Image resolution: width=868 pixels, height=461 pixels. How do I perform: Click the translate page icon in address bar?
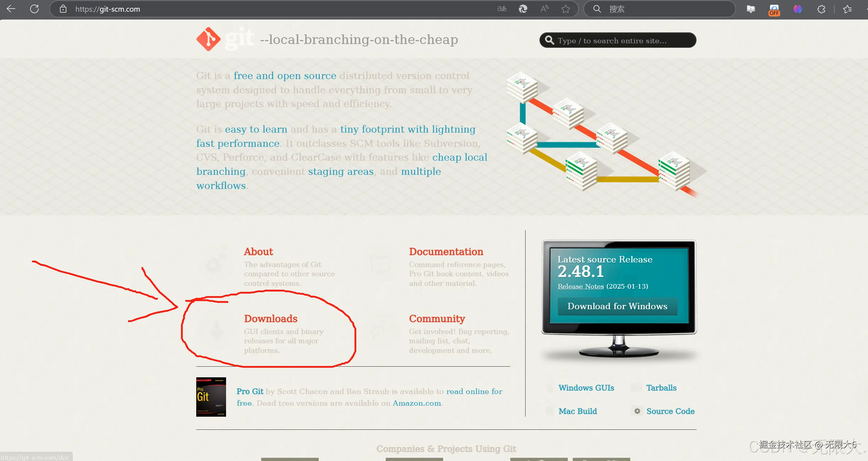501,9
